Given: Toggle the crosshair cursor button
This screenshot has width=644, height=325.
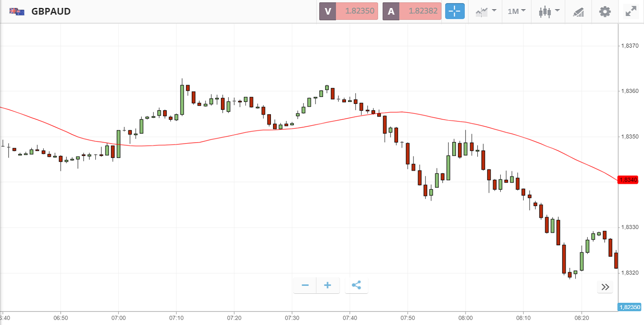Looking at the screenshot, I should (x=454, y=11).
